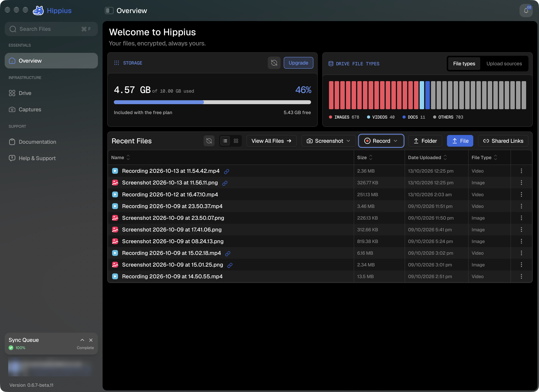Sort files by Name column

[121, 158]
